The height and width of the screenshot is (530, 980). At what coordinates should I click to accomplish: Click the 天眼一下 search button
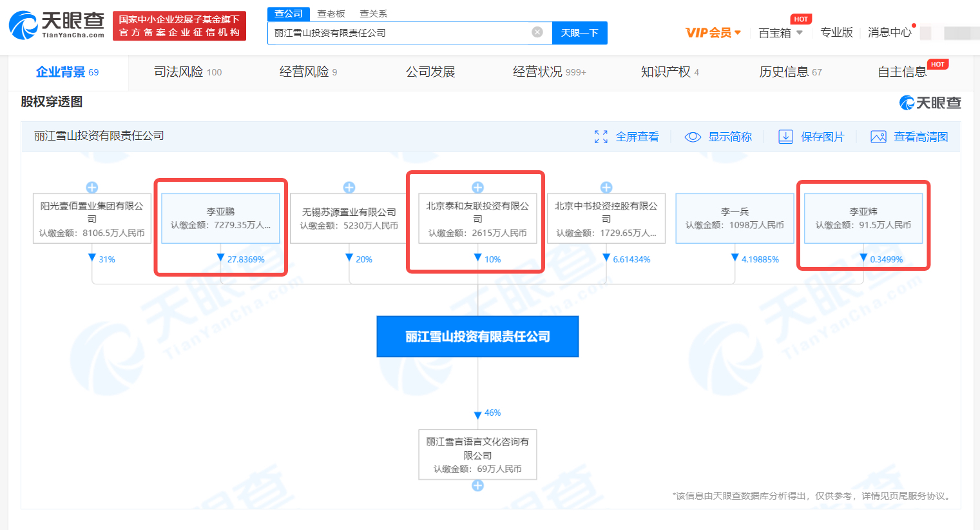(x=580, y=33)
